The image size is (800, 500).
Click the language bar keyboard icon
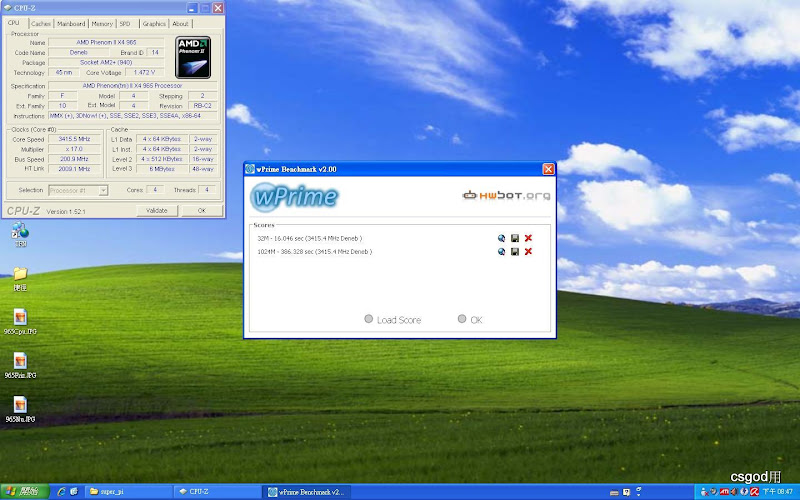(614, 492)
